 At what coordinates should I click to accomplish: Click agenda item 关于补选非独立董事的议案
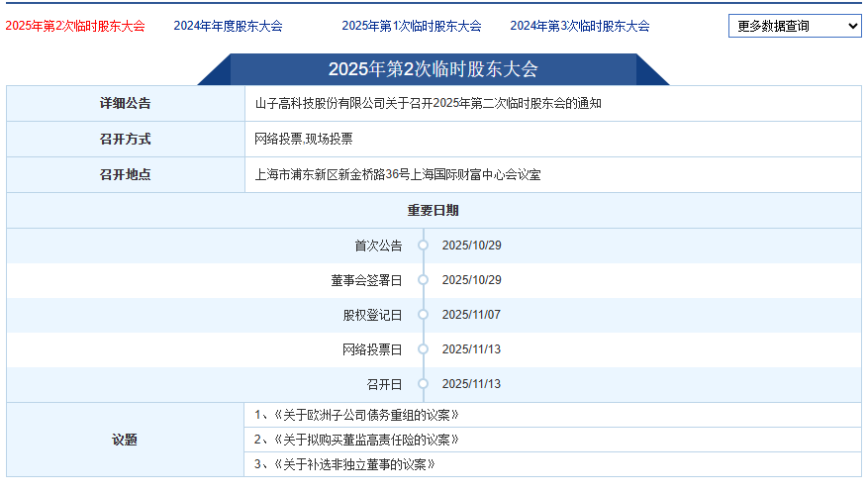tap(344, 464)
